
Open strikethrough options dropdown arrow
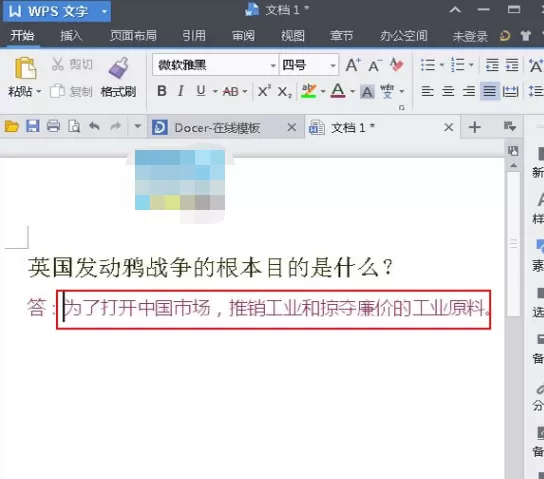(x=245, y=92)
